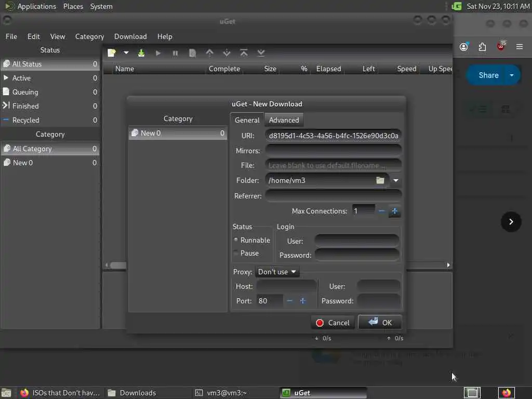The width and height of the screenshot is (532, 399).
Task: Decrease Max Connections with minus button
Action: tap(381, 211)
